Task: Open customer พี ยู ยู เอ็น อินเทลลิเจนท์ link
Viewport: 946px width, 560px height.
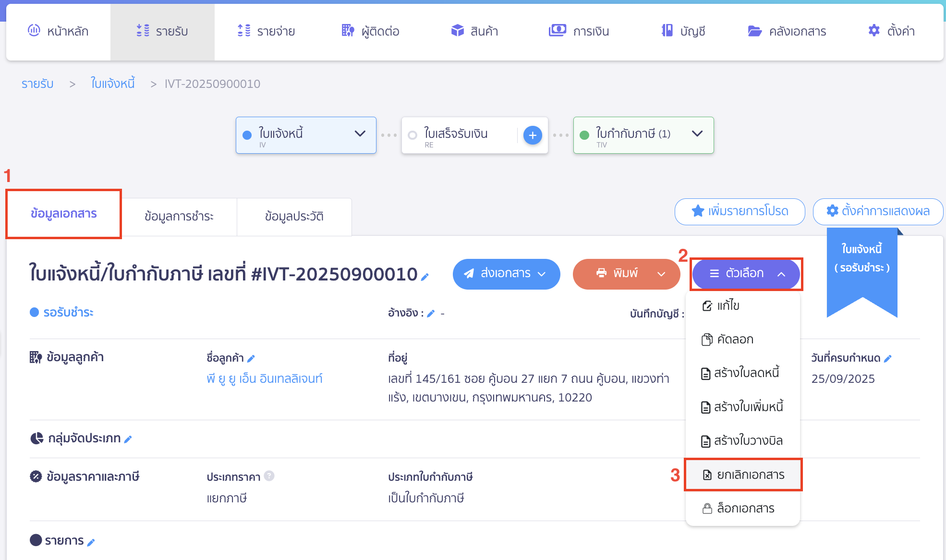Action: pos(265,379)
